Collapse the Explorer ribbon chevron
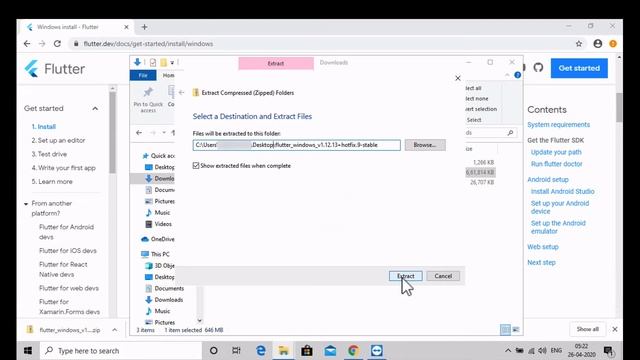640x360 pixels. click(x=507, y=75)
